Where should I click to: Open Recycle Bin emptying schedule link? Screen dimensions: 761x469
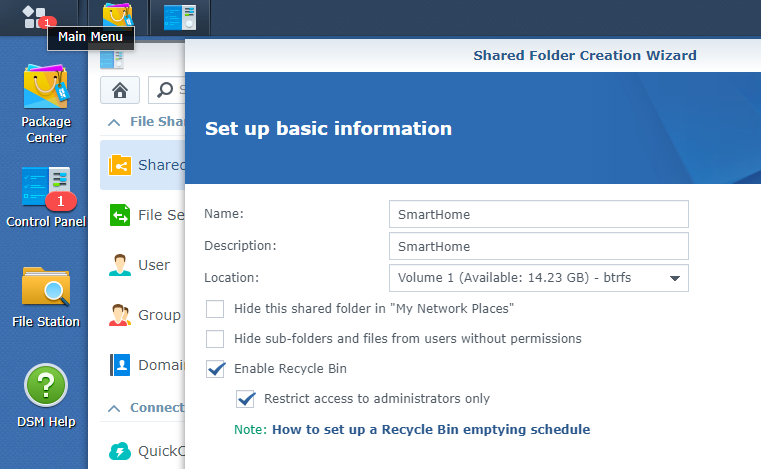431,430
